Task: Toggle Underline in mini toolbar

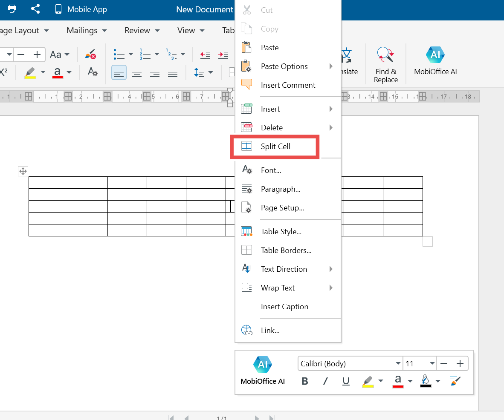Action: (x=346, y=381)
